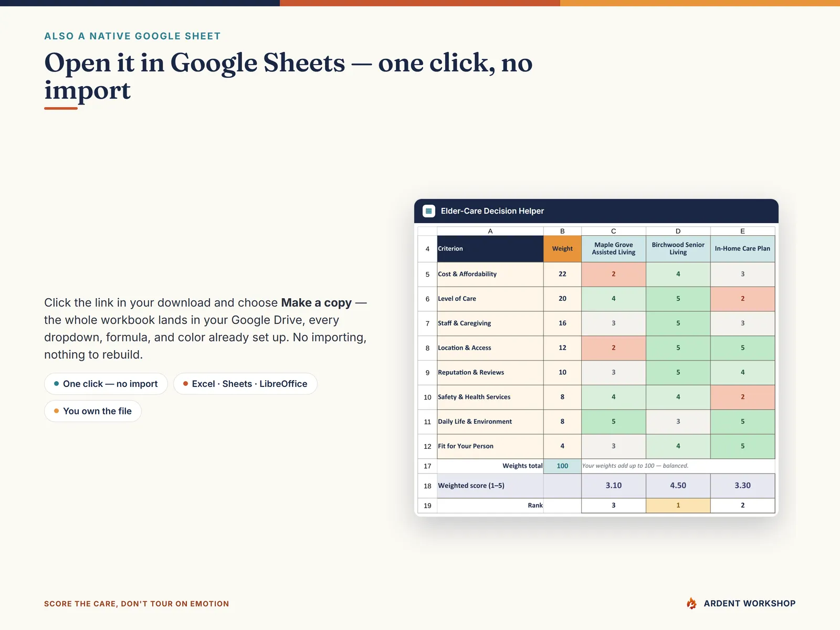This screenshot has width=840, height=630.
Task: Click the 'Cost & Affordability' criterion cell
Action: [x=490, y=274]
